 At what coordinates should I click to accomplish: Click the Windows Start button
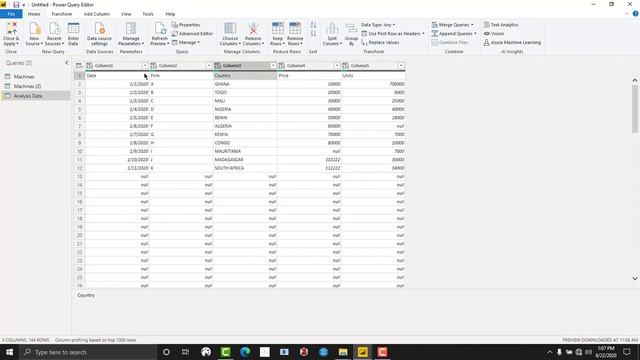coord(9,352)
